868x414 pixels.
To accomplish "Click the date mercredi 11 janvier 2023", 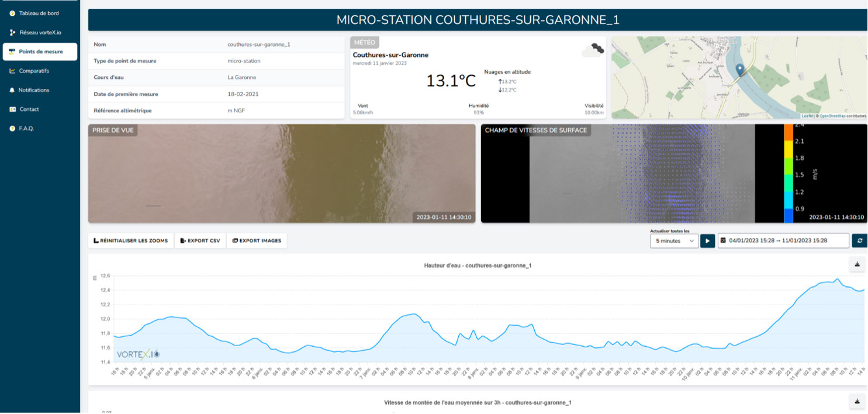I will pyautogui.click(x=379, y=63).
